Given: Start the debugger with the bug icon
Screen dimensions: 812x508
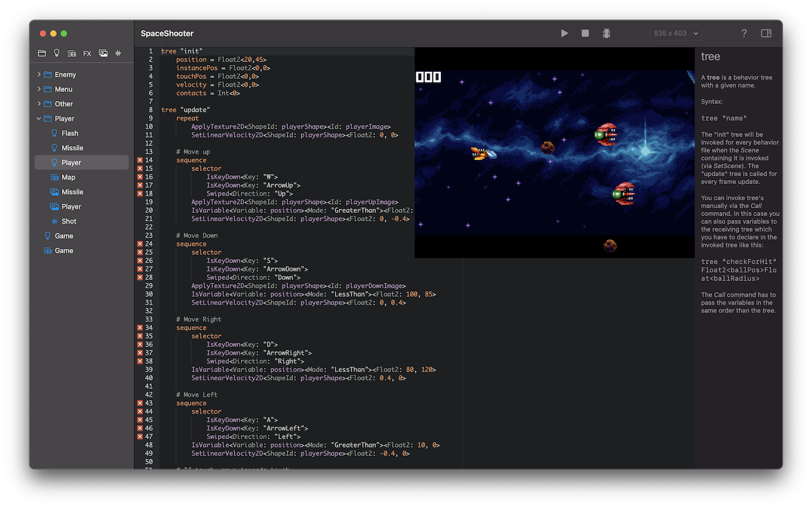Looking at the screenshot, I should [606, 33].
